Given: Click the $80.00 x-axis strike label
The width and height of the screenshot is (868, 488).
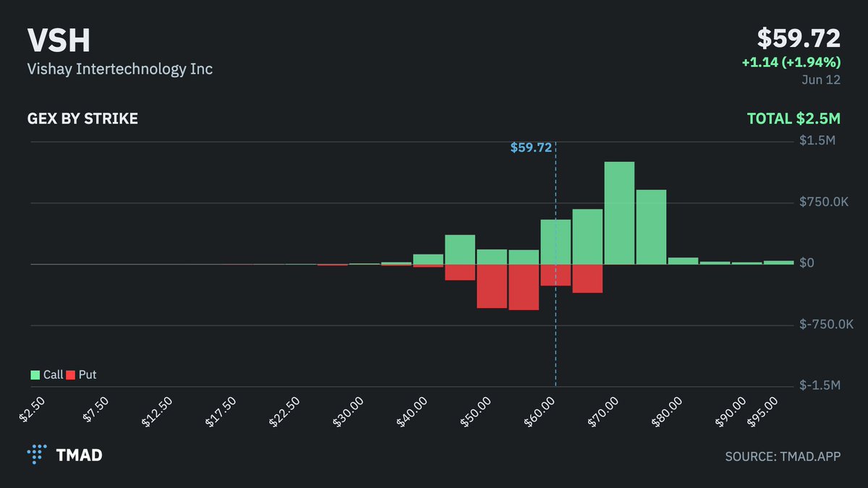Looking at the screenshot, I should pos(667,411).
